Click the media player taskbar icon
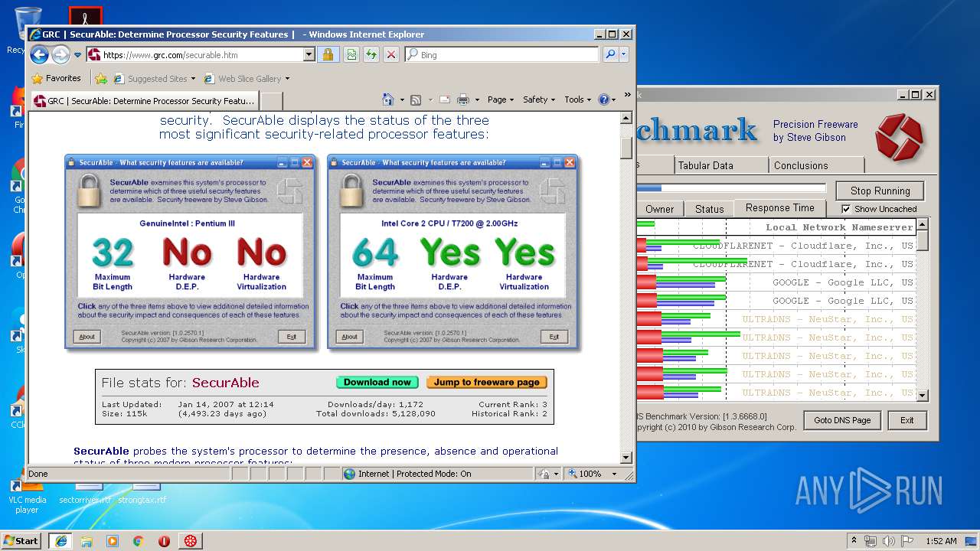This screenshot has width=980, height=551. pyautogui.click(x=113, y=540)
